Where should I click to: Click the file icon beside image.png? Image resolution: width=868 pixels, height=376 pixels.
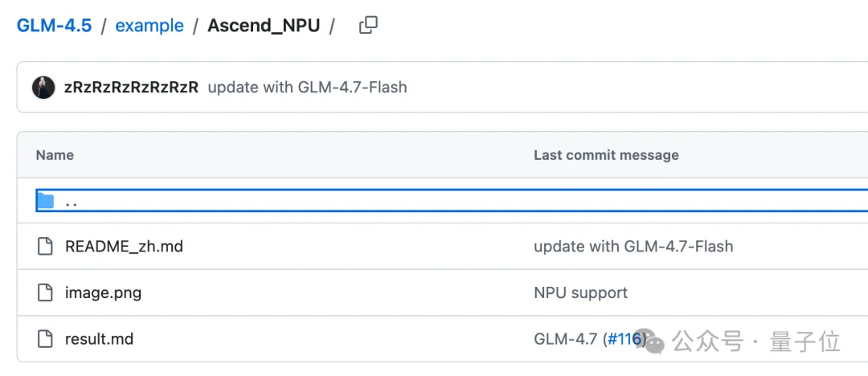coord(46,292)
